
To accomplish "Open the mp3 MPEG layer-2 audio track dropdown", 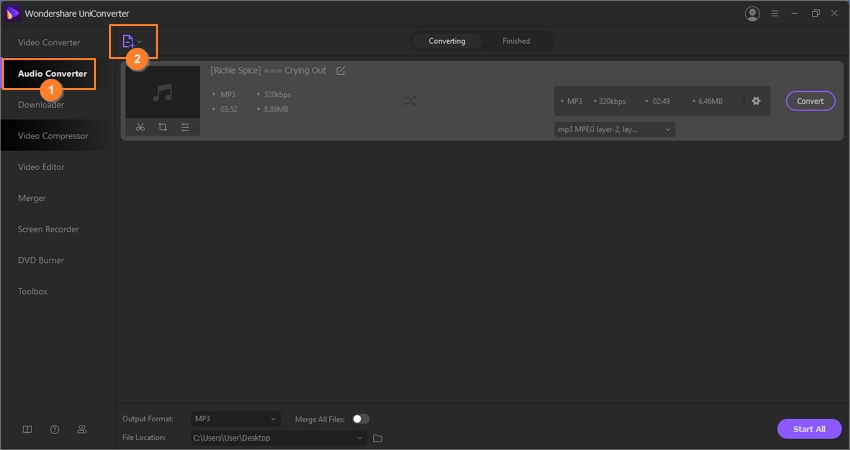I will point(614,130).
